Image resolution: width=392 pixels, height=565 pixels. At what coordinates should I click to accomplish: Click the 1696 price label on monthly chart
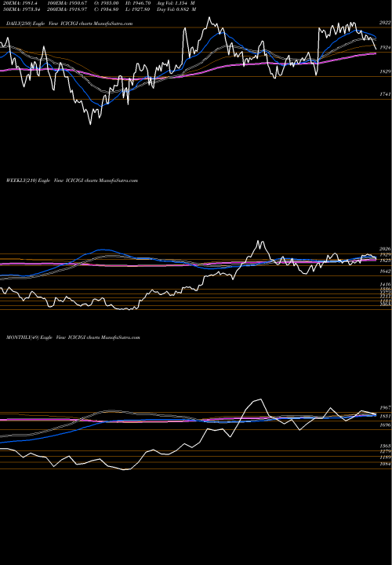pyautogui.click(x=385, y=425)
